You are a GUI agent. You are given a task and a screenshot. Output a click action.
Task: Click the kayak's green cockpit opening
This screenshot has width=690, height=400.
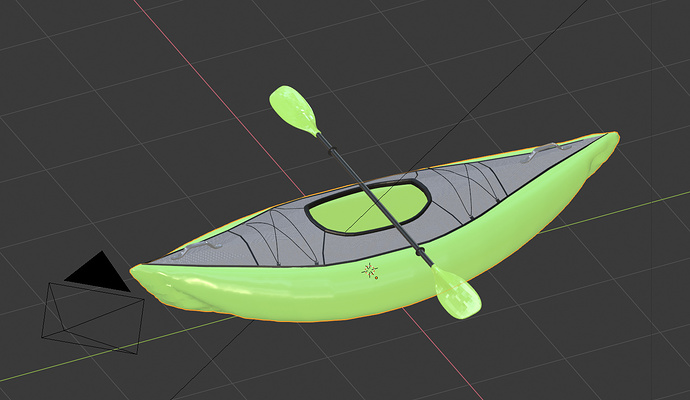tap(369, 208)
